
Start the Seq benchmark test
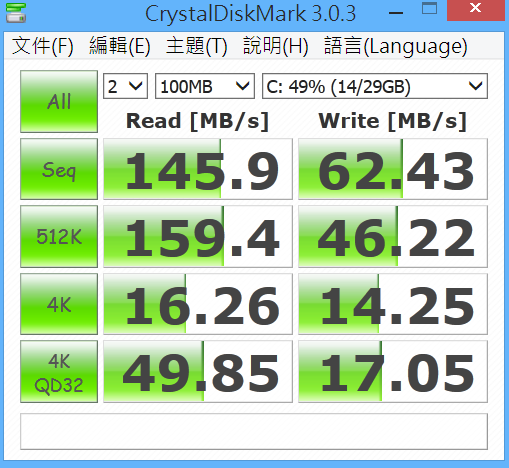(59, 169)
